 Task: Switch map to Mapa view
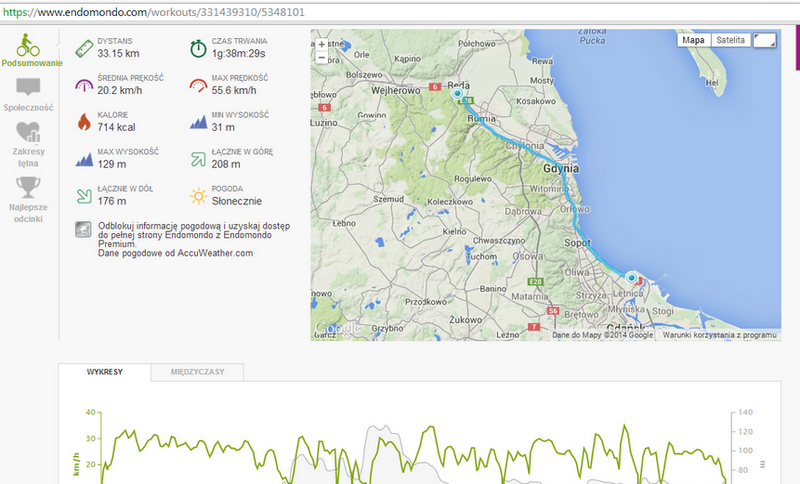click(x=693, y=40)
